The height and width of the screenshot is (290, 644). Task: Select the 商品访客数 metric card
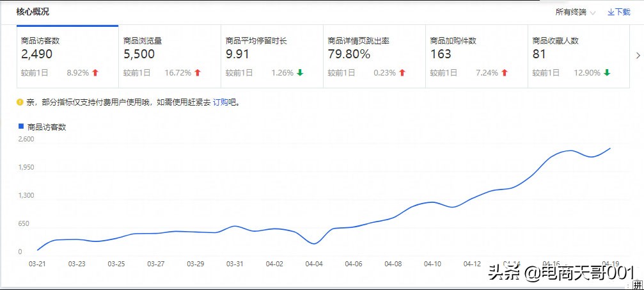(x=68, y=56)
